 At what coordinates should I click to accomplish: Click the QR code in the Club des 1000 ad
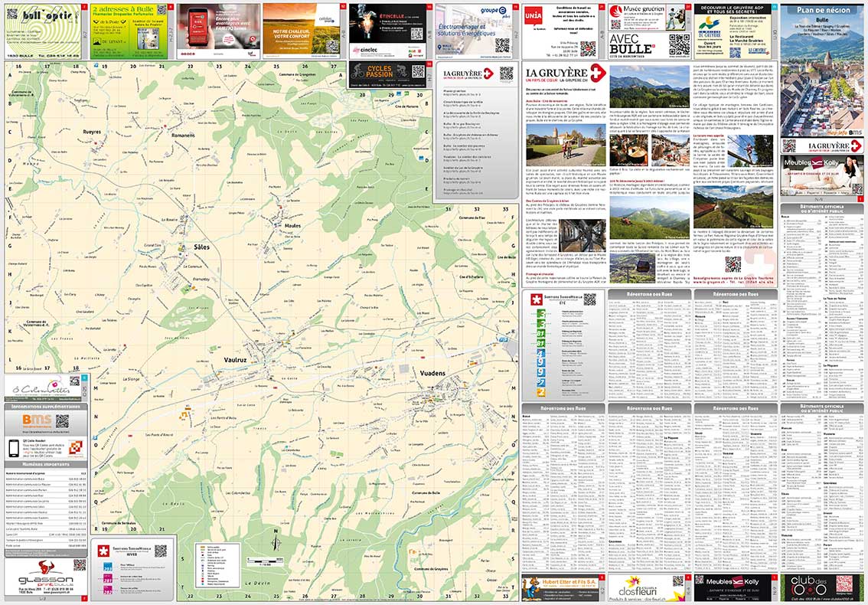point(844,584)
